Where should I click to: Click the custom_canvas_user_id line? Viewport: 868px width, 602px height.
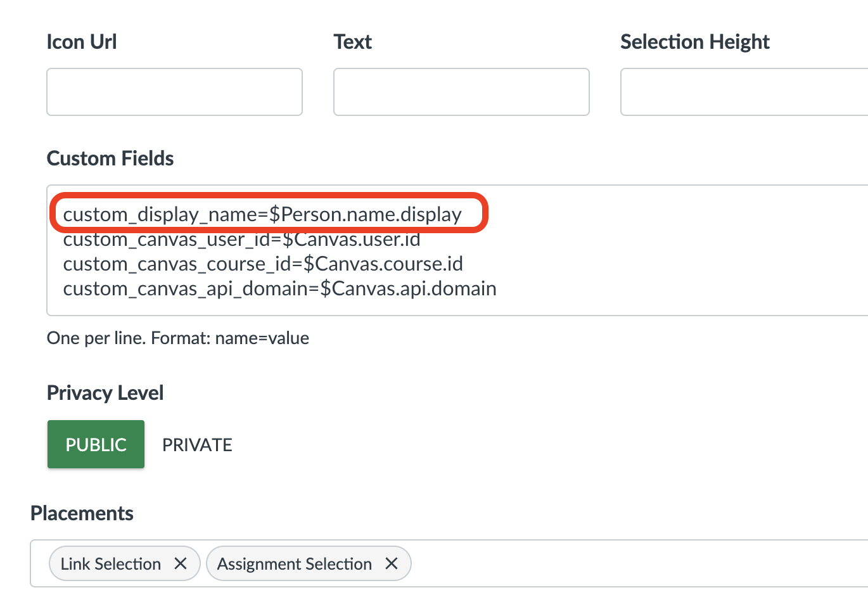click(241, 240)
